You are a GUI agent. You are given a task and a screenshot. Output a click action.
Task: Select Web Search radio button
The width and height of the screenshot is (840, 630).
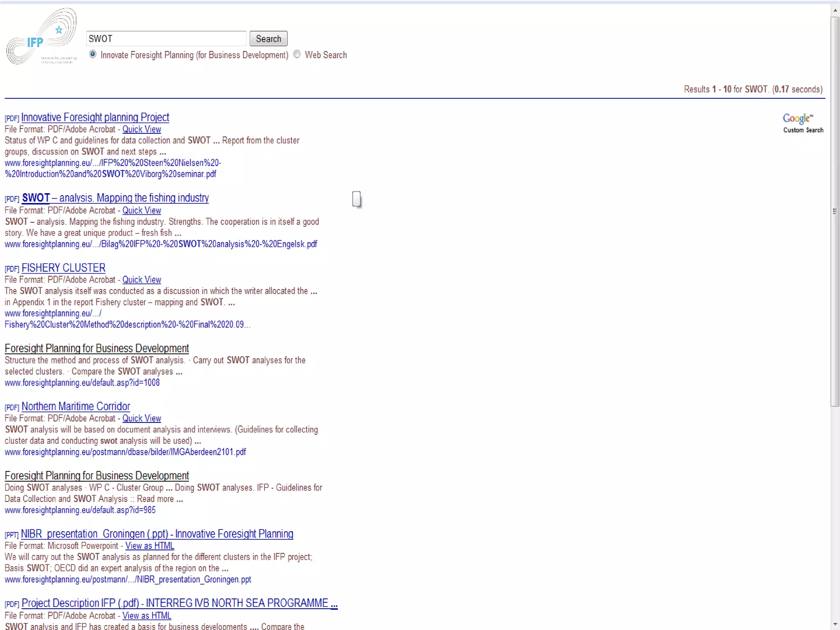pyautogui.click(x=297, y=55)
